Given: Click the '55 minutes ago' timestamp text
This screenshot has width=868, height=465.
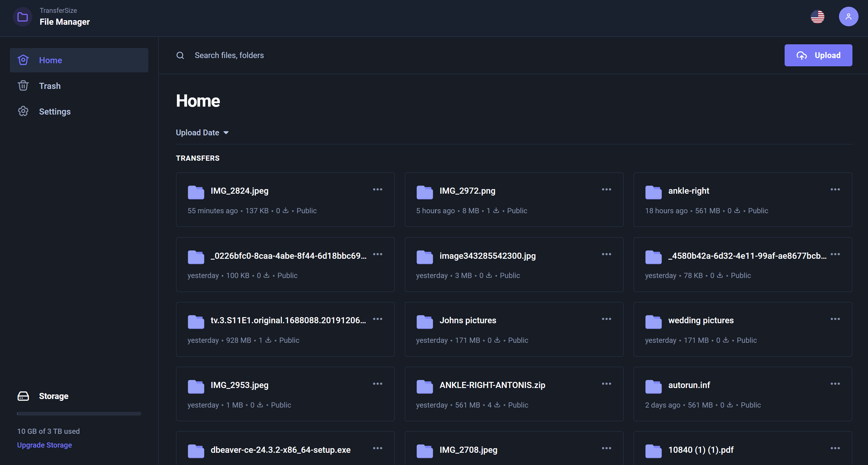Looking at the screenshot, I should click(x=213, y=211).
